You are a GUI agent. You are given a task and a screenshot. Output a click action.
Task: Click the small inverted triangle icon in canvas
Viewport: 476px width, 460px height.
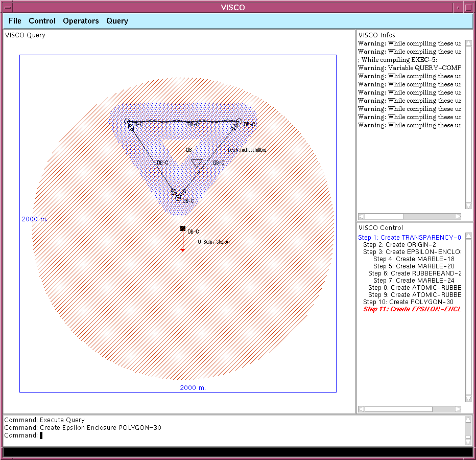197,163
